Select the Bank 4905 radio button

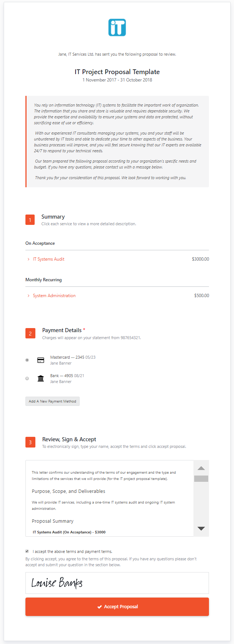tap(27, 378)
